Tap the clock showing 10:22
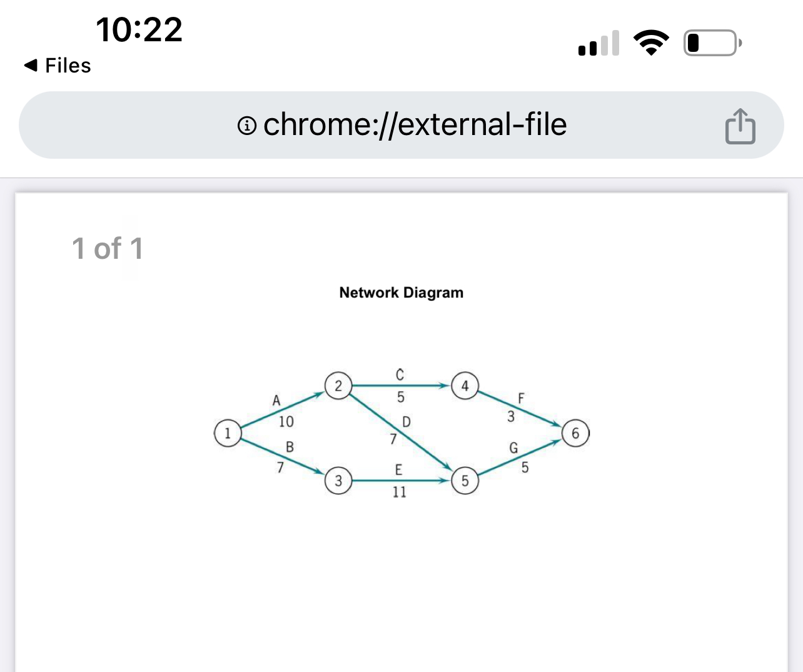Viewport: 803px width, 672px height. (139, 29)
